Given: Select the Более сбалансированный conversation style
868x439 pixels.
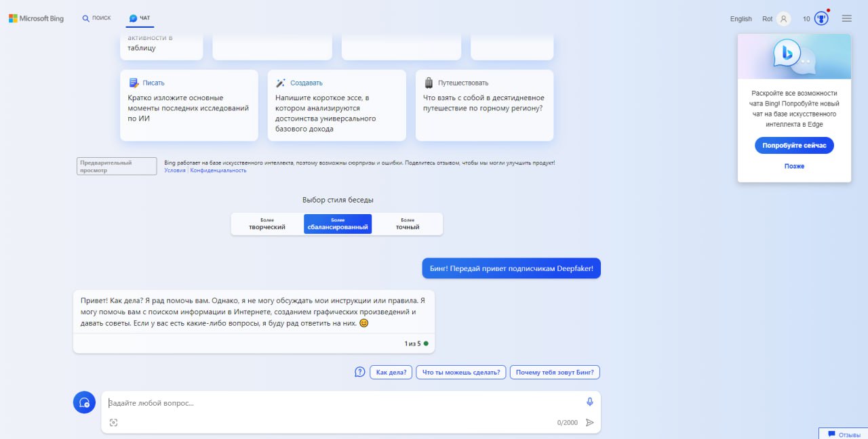Looking at the screenshot, I should click(x=338, y=224).
